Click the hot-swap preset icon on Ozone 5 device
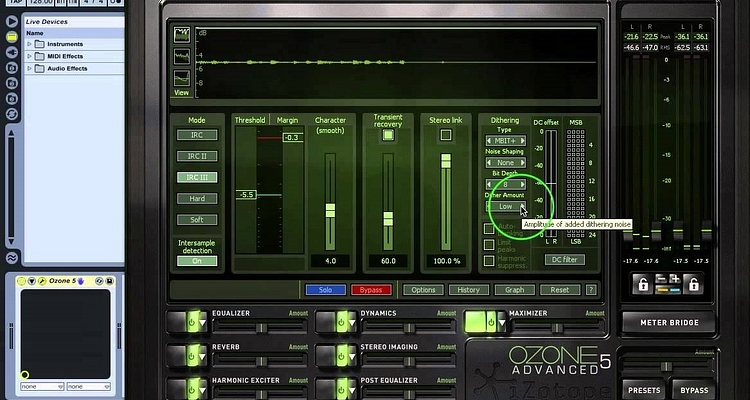750x400 pixels. (99, 281)
